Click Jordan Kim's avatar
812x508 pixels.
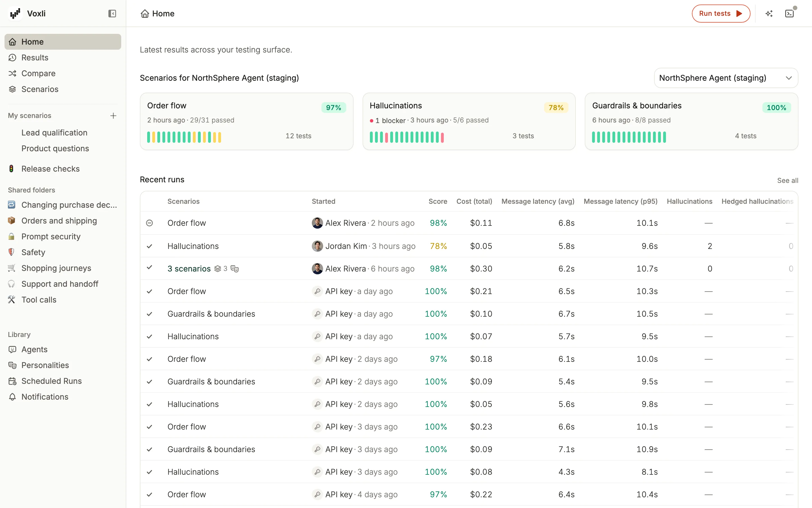(x=317, y=246)
